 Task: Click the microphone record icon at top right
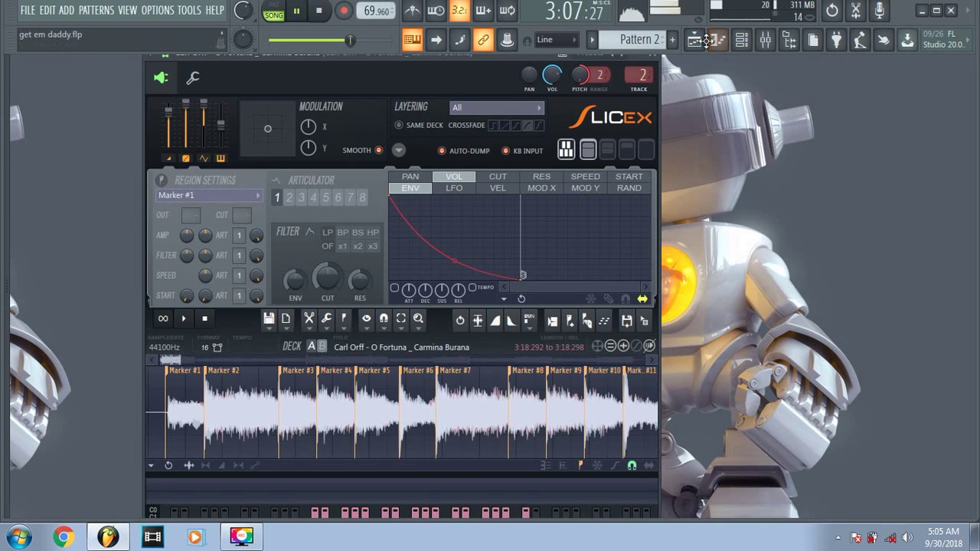point(879,11)
